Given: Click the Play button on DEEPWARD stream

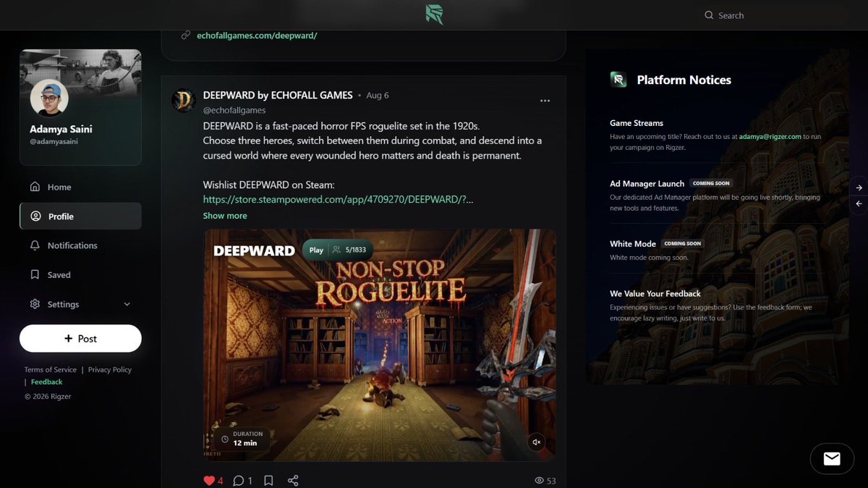Looking at the screenshot, I should click(x=316, y=250).
